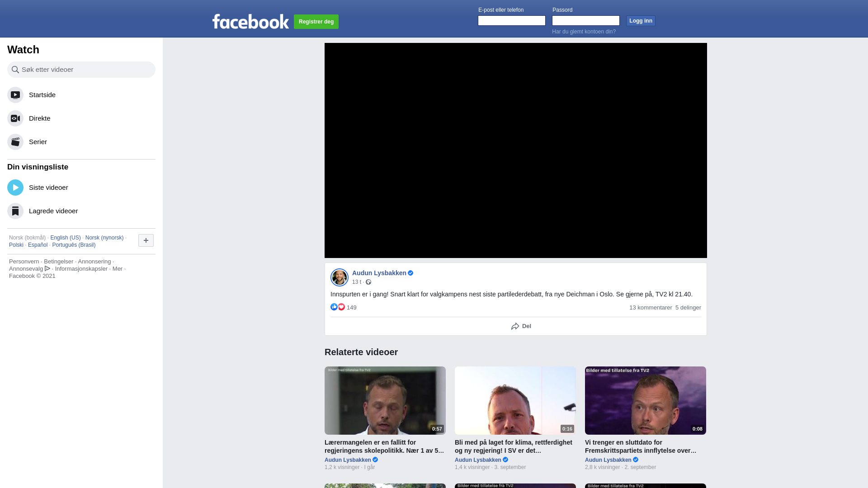868x488 pixels.
Task: Click Audun Lysbakken profile picture
Action: (340, 277)
